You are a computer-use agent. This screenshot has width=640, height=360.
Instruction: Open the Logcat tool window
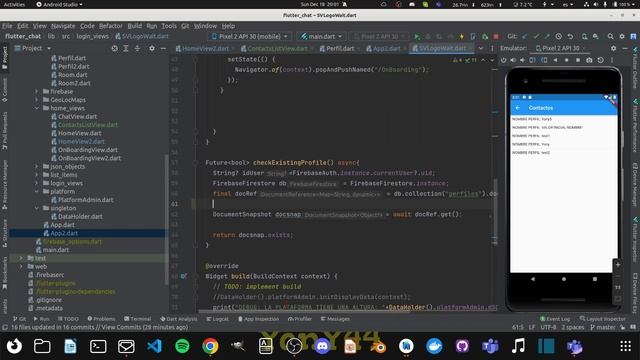(217, 319)
